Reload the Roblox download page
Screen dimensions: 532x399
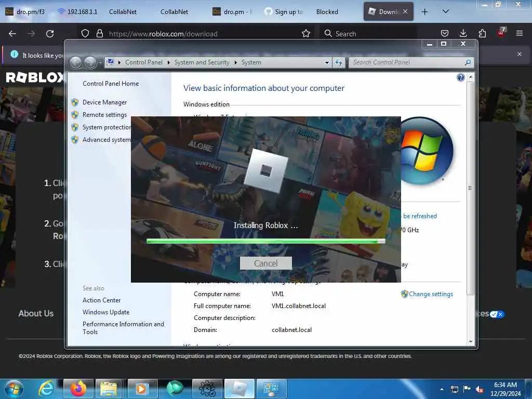(50, 34)
